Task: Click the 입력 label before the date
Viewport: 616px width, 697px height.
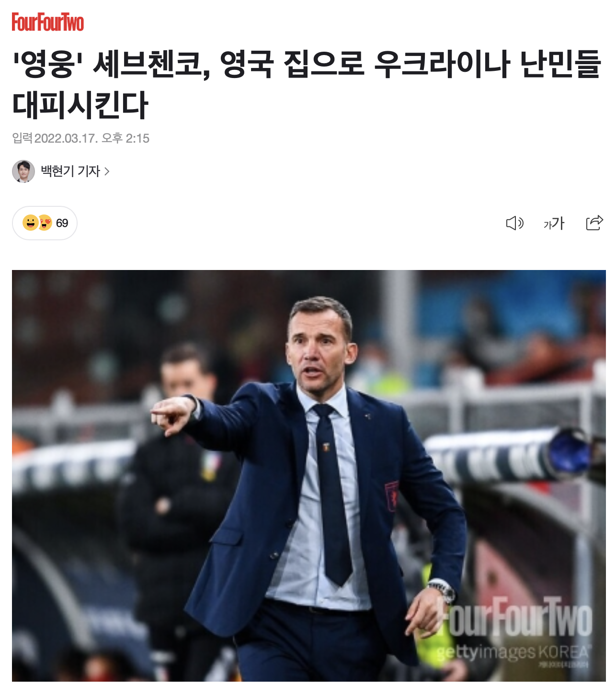Action: click(x=23, y=138)
